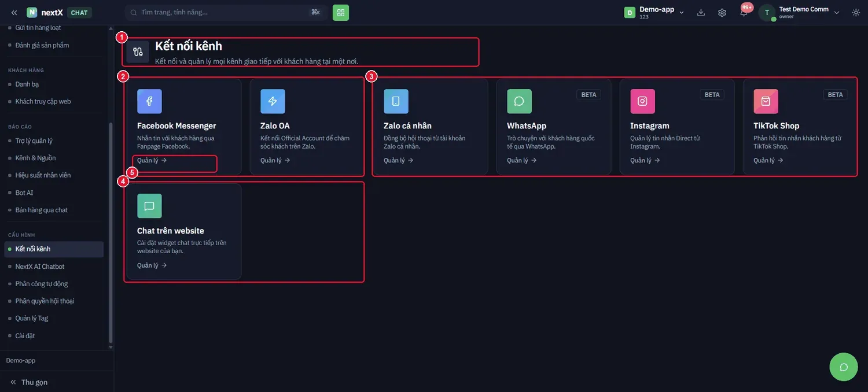
Task: Open Phân công tự động
Action: click(42, 284)
